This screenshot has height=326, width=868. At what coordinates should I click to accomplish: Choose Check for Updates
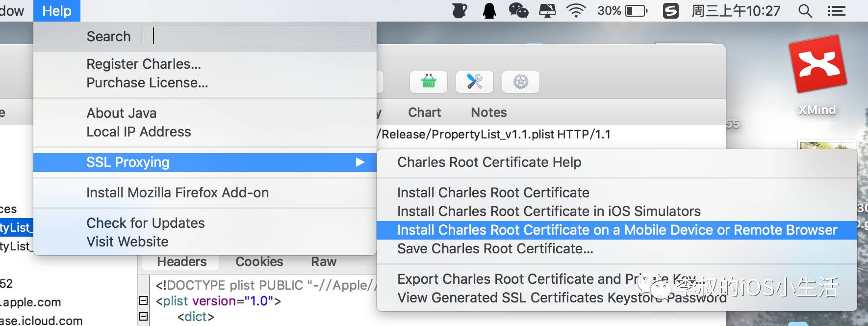click(146, 223)
